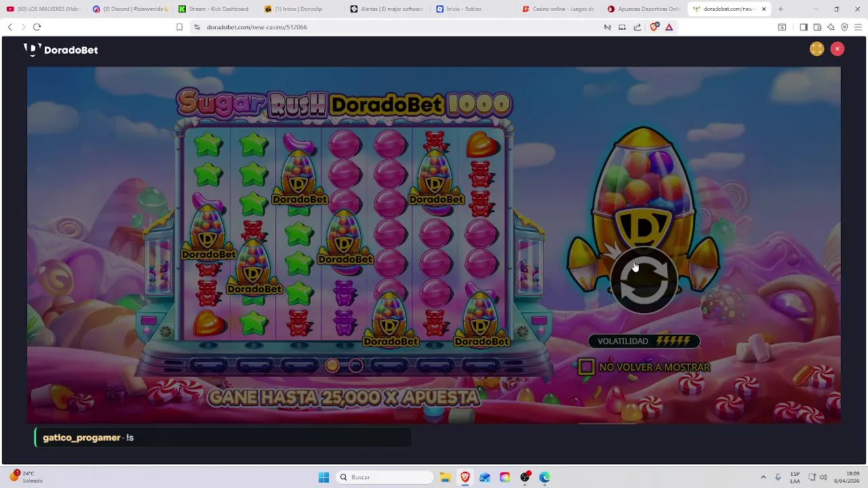Open the Windows Start menu
The image size is (868, 488).
pos(323,477)
